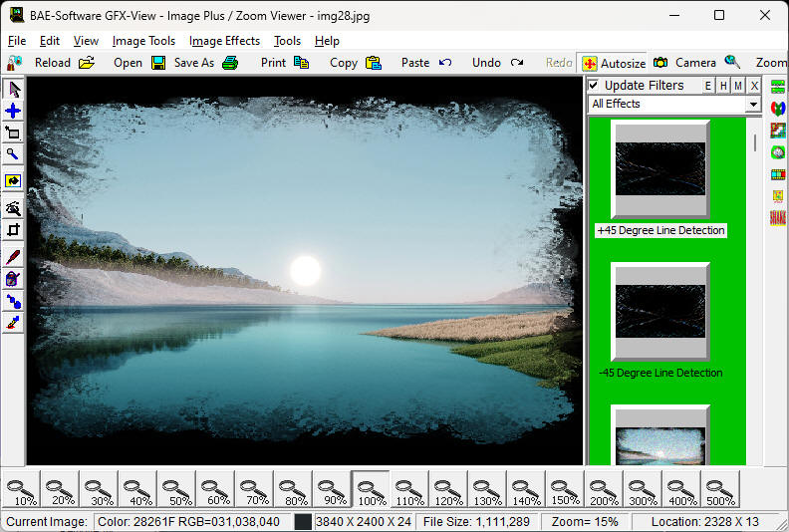The height and width of the screenshot is (532, 789).
Task: Select the rectangle selection tool
Action: coord(13,133)
